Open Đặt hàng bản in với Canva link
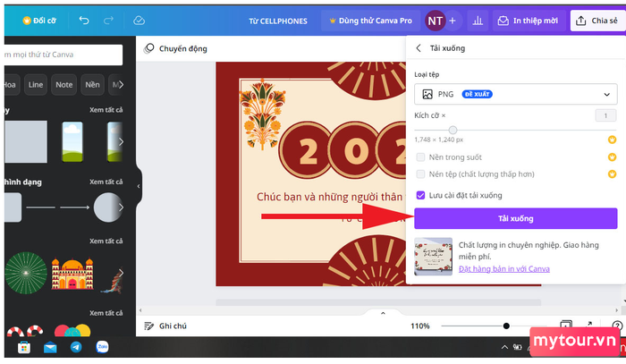 coord(503,269)
